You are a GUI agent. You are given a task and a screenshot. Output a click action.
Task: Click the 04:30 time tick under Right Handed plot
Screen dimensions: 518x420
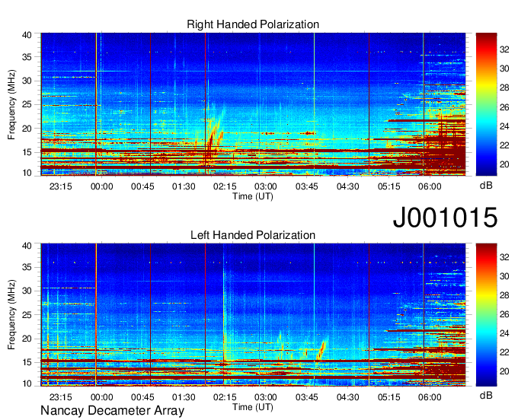point(348,186)
